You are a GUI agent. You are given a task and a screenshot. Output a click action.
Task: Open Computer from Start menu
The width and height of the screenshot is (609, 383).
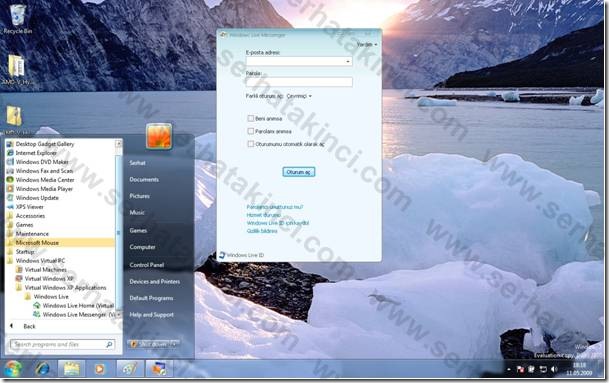143,247
